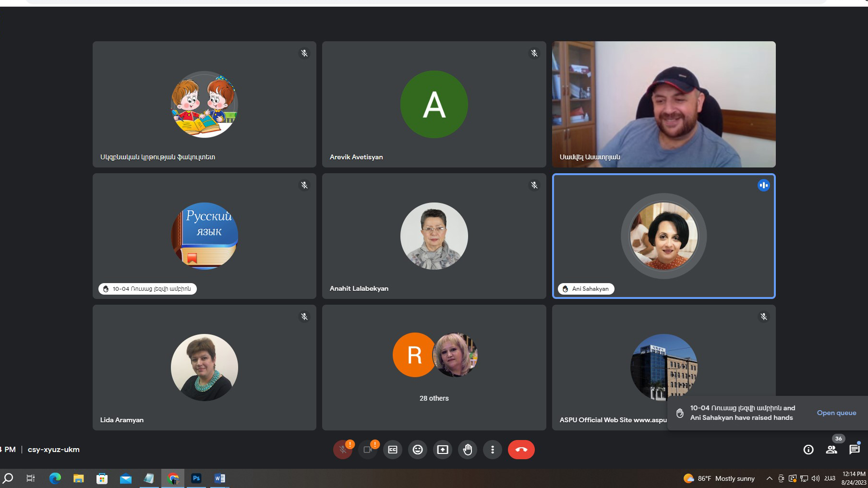This screenshot has width=868, height=488.
Task: Open Photoshop from the taskbar
Action: (196, 478)
